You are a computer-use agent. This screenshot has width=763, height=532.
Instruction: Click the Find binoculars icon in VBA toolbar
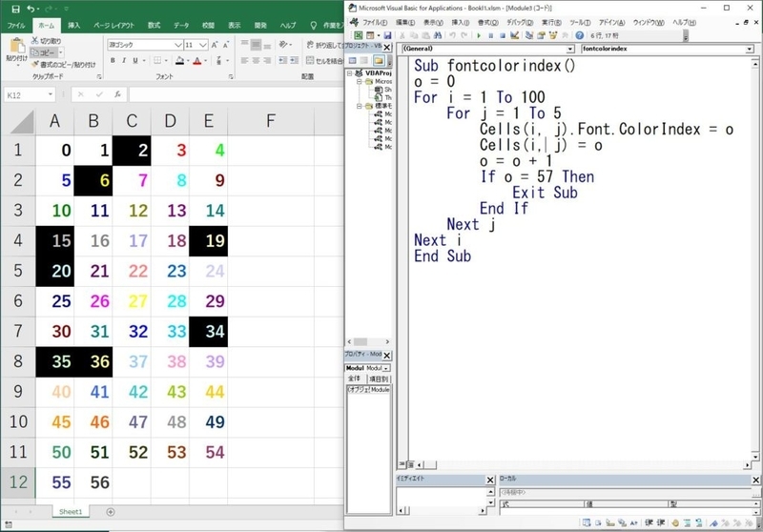pos(438,35)
